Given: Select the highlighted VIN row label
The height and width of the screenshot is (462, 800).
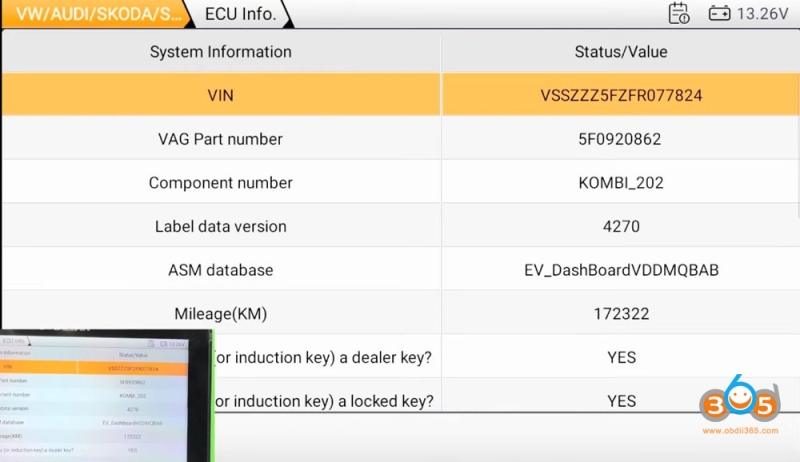Looking at the screenshot, I should (x=220, y=96).
